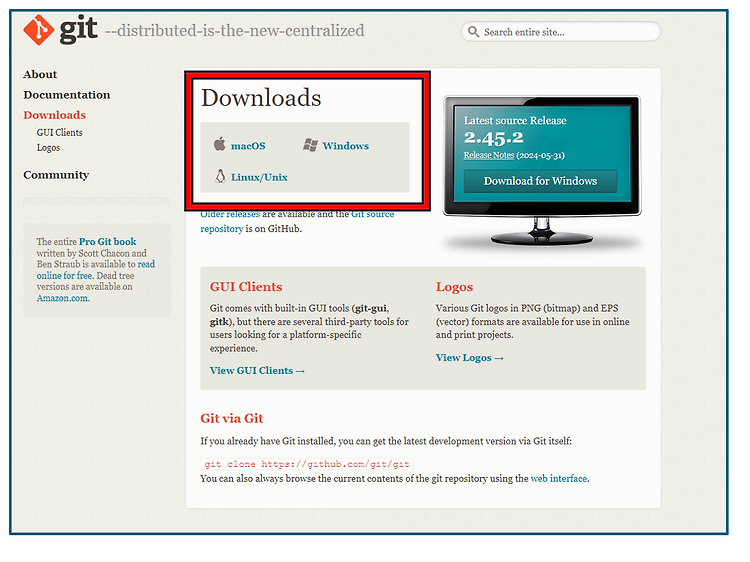Image resolution: width=750 pixels, height=562 pixels.
Task: Click the git clone command text
Action: [x=307, y=464]
